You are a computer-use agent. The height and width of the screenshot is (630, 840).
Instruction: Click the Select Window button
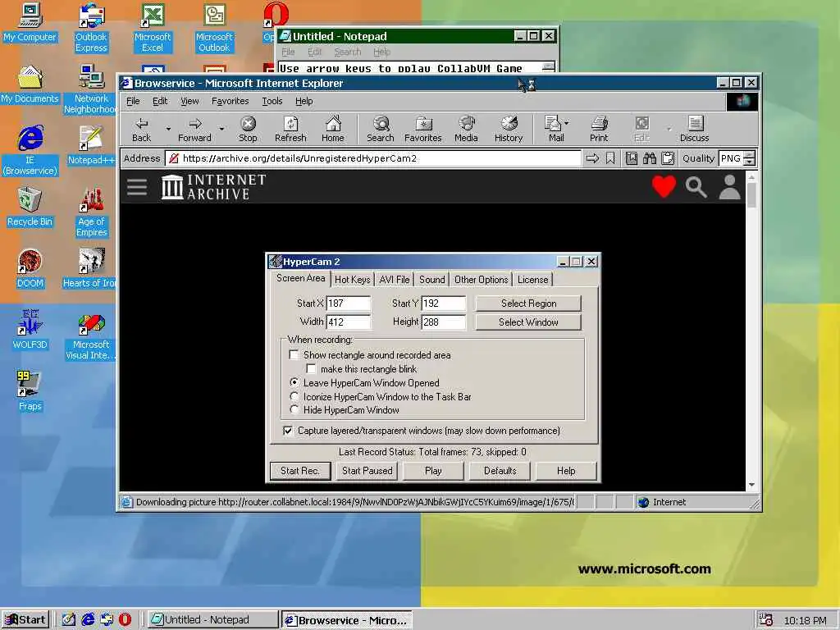[528, 322]
